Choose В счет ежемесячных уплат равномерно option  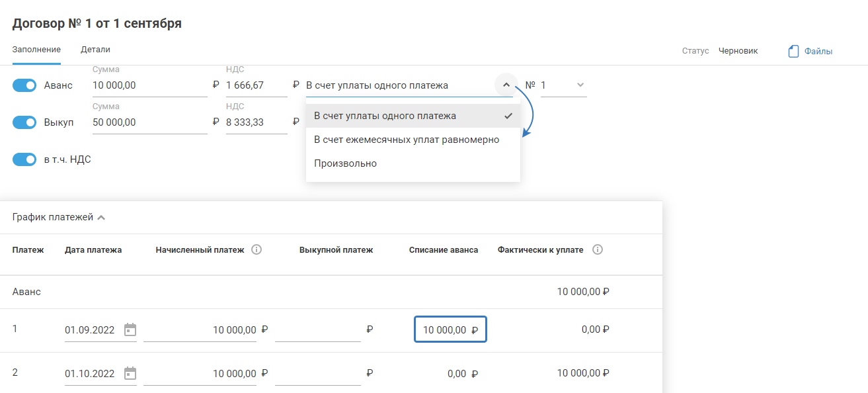[x=407, y=140]
